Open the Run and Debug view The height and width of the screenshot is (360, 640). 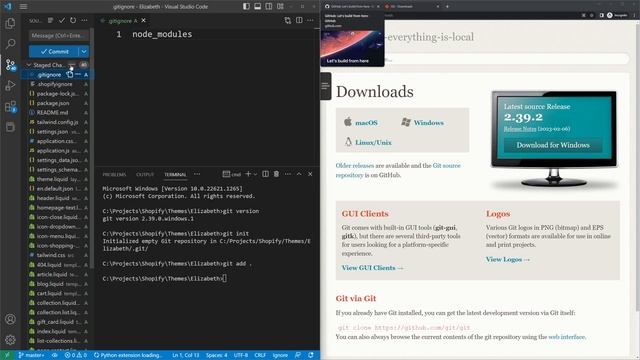[10, 85]
